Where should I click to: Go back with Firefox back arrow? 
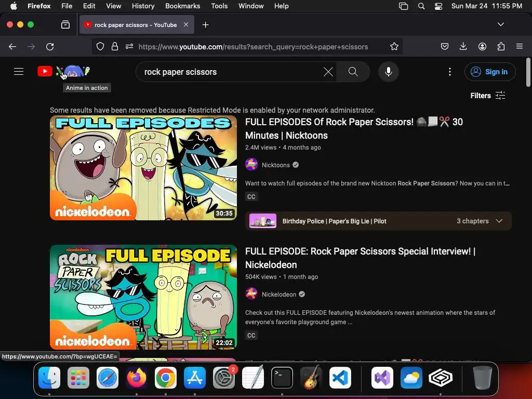coord(12,46)
